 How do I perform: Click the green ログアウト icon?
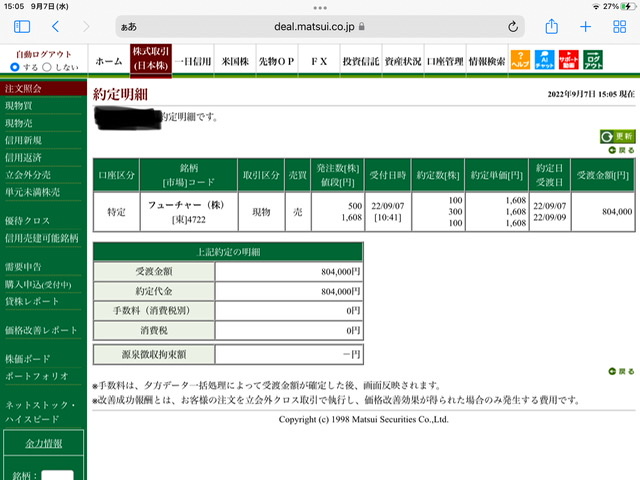click(593, 60)
